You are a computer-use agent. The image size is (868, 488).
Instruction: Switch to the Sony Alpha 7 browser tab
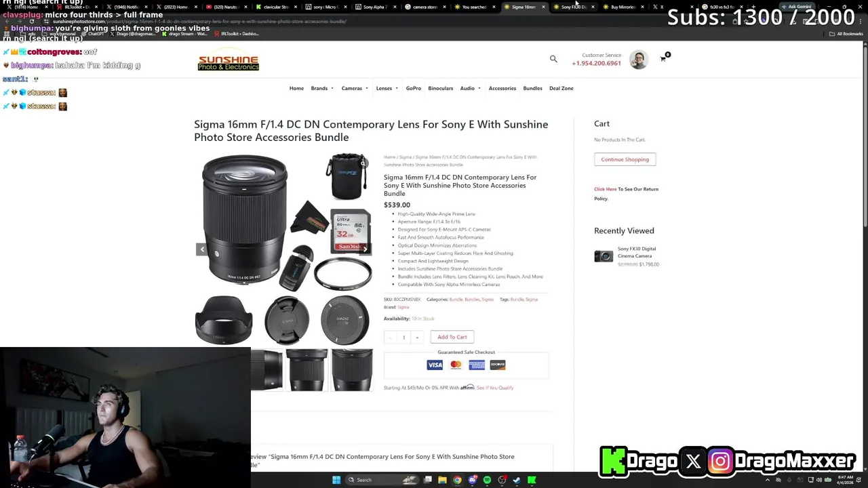pyautogui.click(x=375, y=7)
